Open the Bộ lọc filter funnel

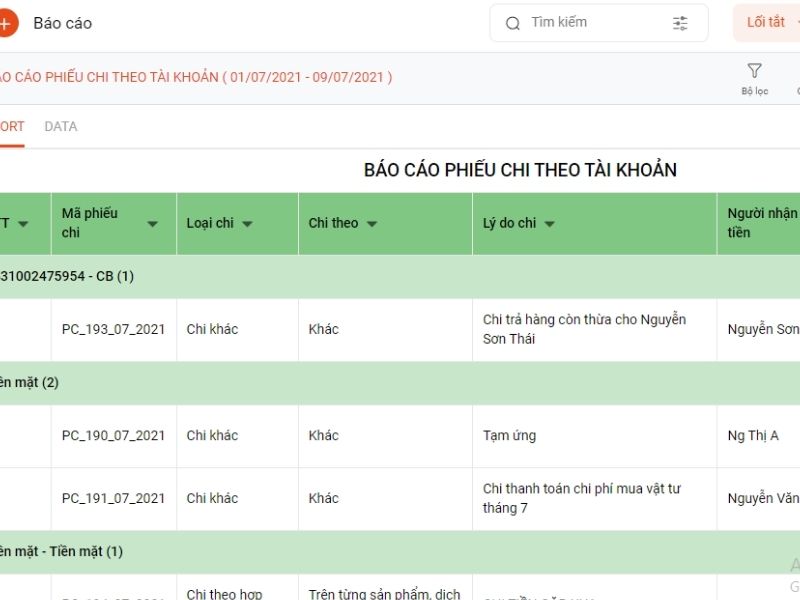[x=755, y=78]
